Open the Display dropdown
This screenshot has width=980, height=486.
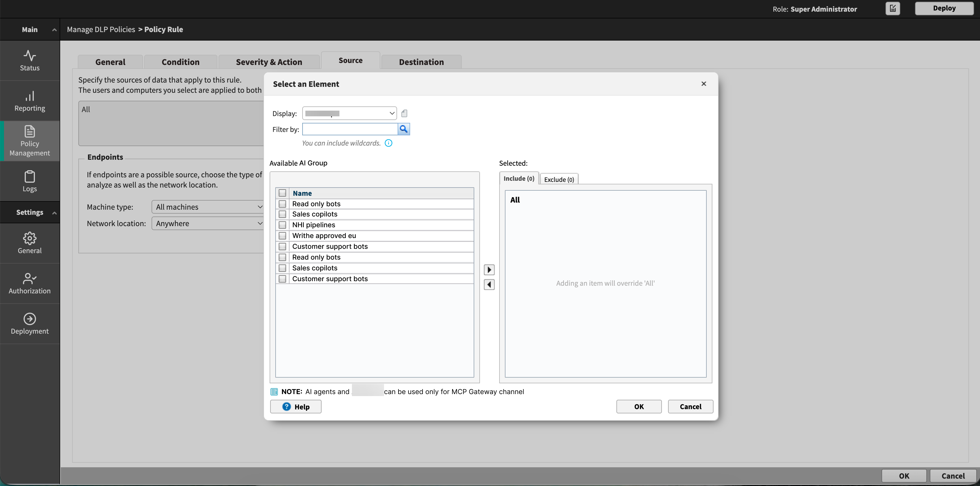pyautogui.click(x=350, y=113)
